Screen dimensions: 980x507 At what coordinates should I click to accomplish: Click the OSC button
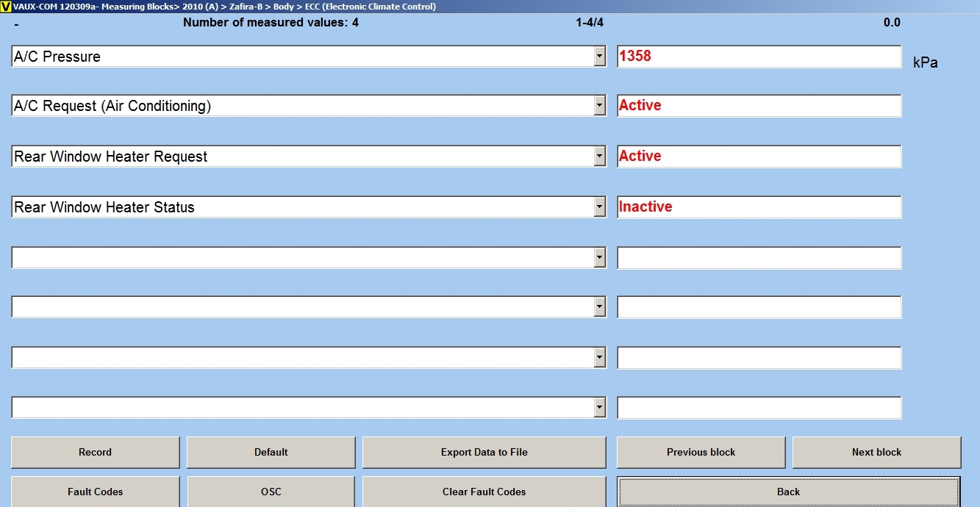point(271,492)
